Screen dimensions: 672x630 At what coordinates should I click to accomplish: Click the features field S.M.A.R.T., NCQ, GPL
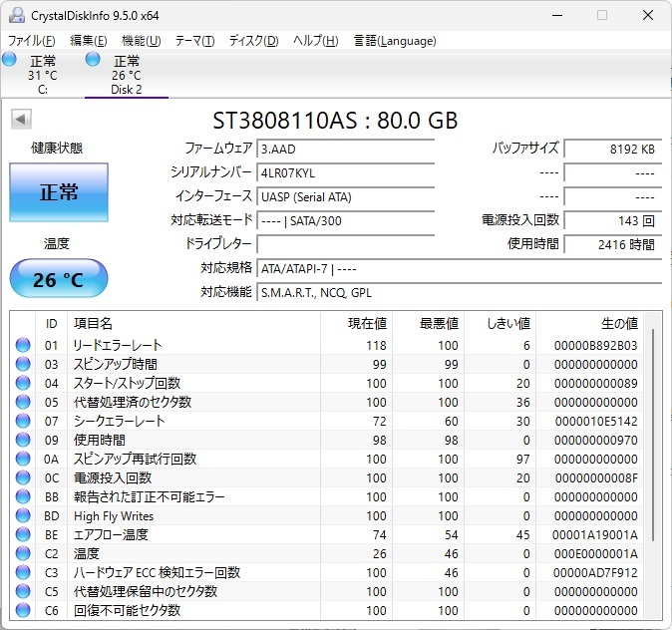[x=460, y=293]
